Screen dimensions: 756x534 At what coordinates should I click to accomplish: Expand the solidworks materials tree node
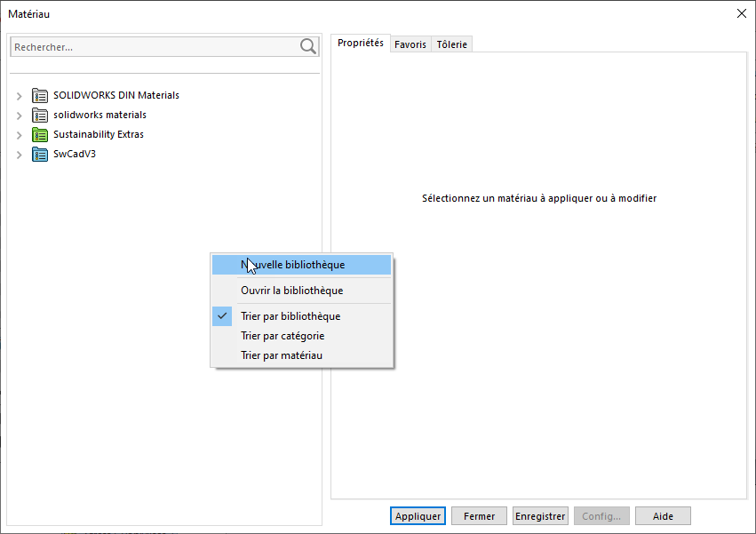[20, 116]
